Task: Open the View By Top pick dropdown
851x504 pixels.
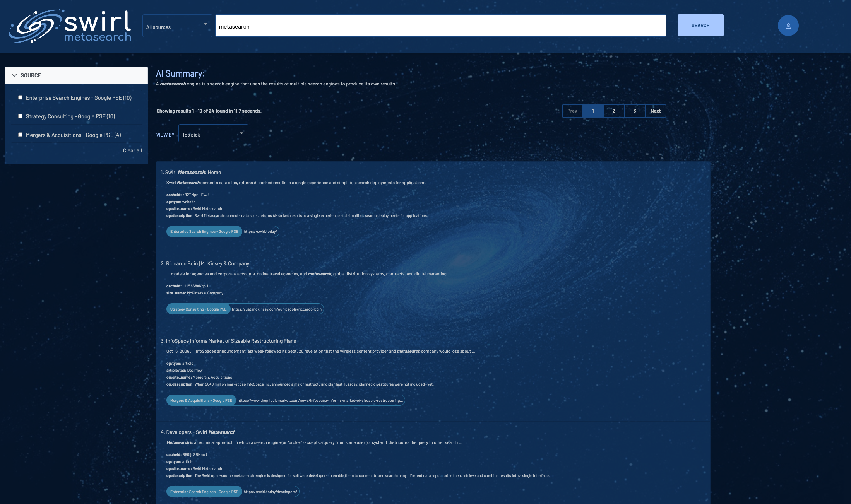Action: [213, 133]
